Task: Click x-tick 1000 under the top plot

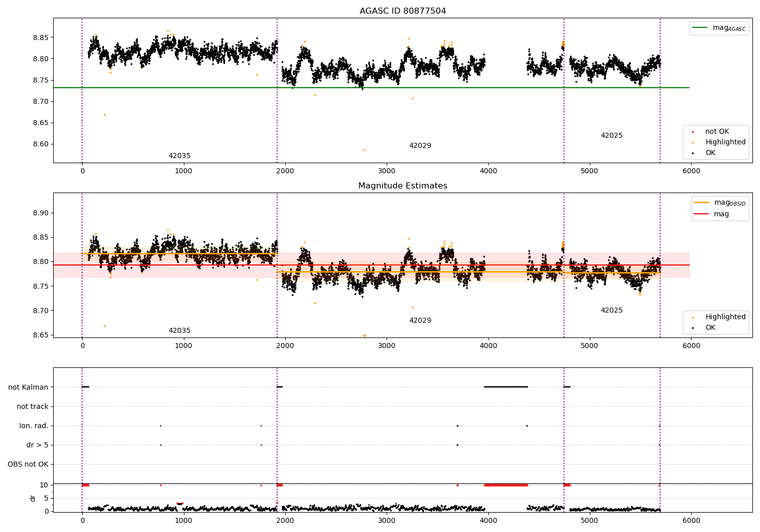Action: [x=183, y=171]
